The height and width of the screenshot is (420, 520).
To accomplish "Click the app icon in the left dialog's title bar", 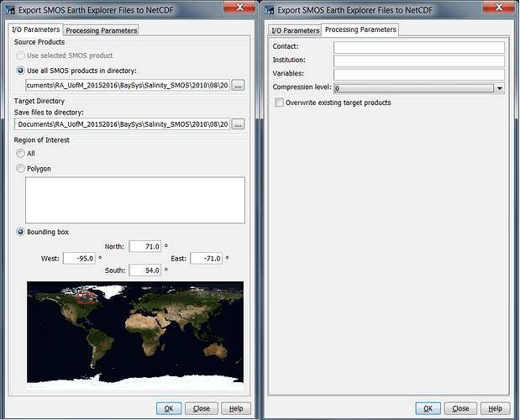I will point(10,10).
